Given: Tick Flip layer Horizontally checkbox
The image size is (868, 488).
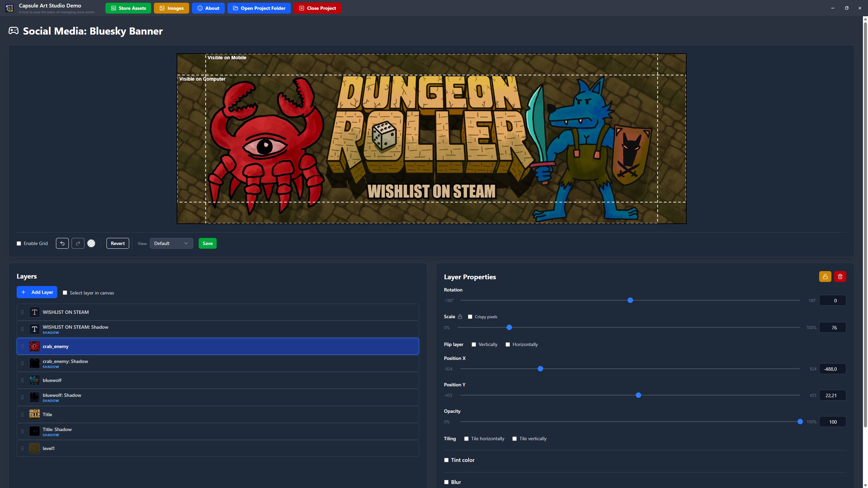Looking at the screenshot, I should click(508, 344).
